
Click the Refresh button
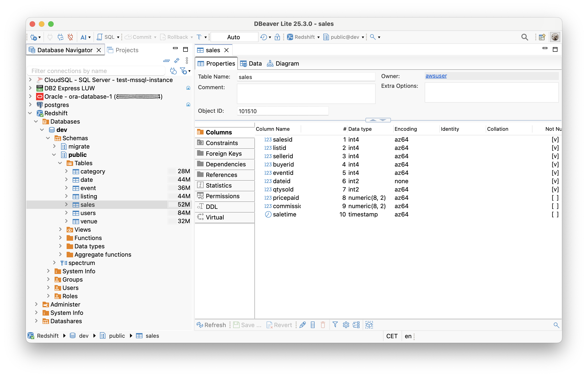coord(211,325)
